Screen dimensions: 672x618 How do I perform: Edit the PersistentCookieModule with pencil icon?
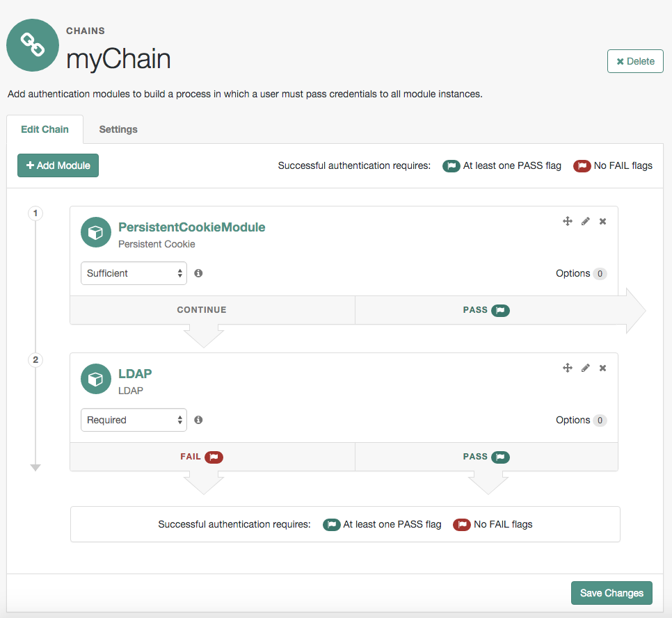(x=585, y=221)
